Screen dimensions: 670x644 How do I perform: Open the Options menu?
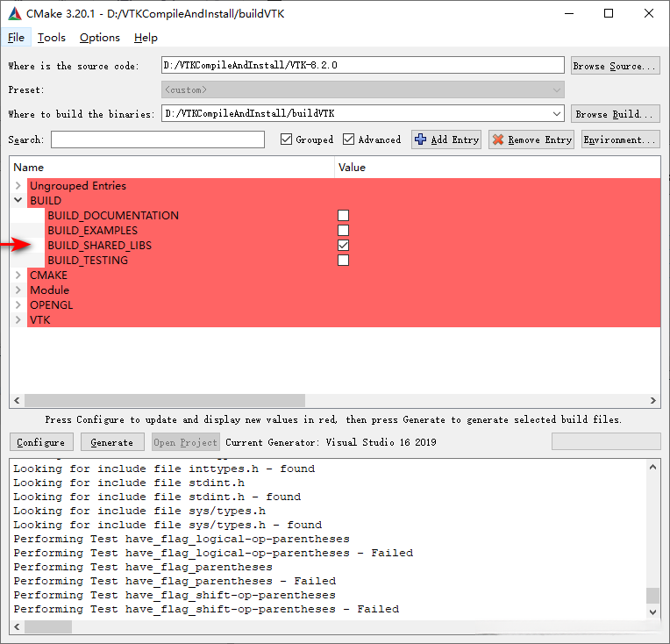pos(100,38)
